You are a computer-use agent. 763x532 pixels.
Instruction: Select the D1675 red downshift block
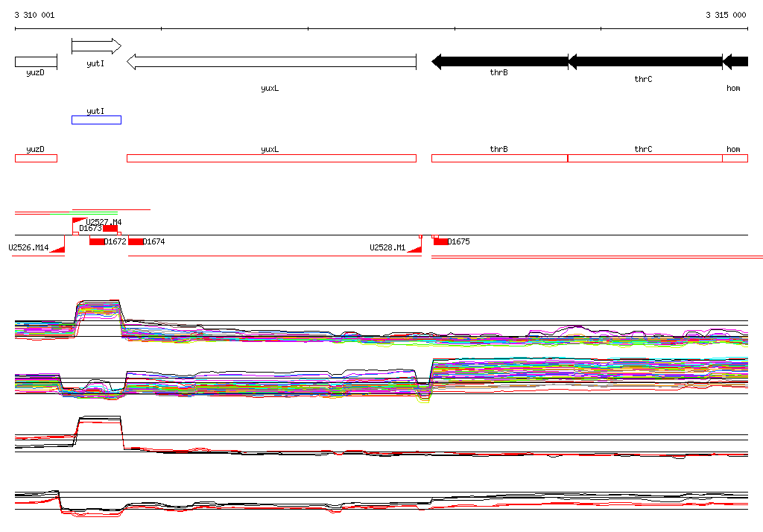(x=441, y=241)
